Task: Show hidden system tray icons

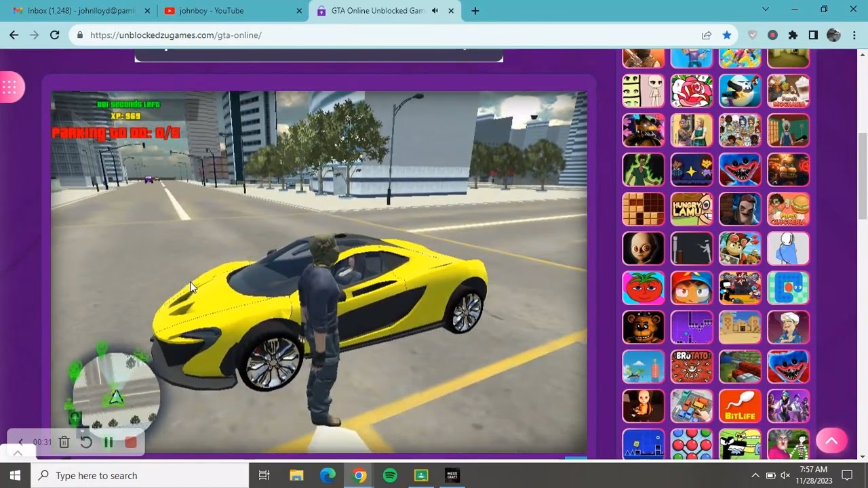Action: coord(755,475)
